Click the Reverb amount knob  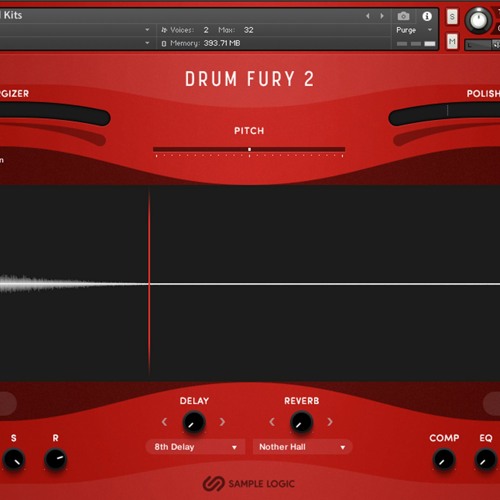(301, 423)
